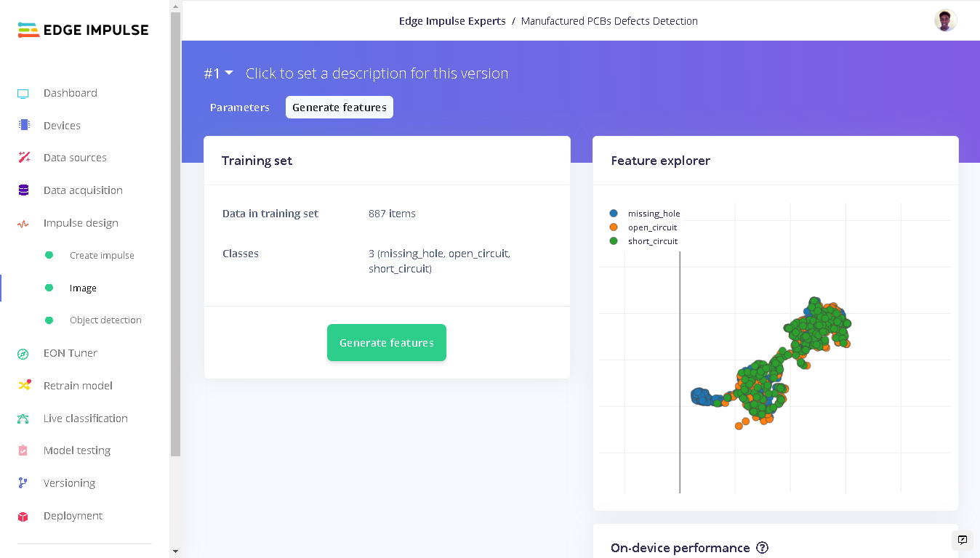Open Deployment box icon
Viewport: 980px width, 558px height.
pyautogui.click(x=23, y=516)
